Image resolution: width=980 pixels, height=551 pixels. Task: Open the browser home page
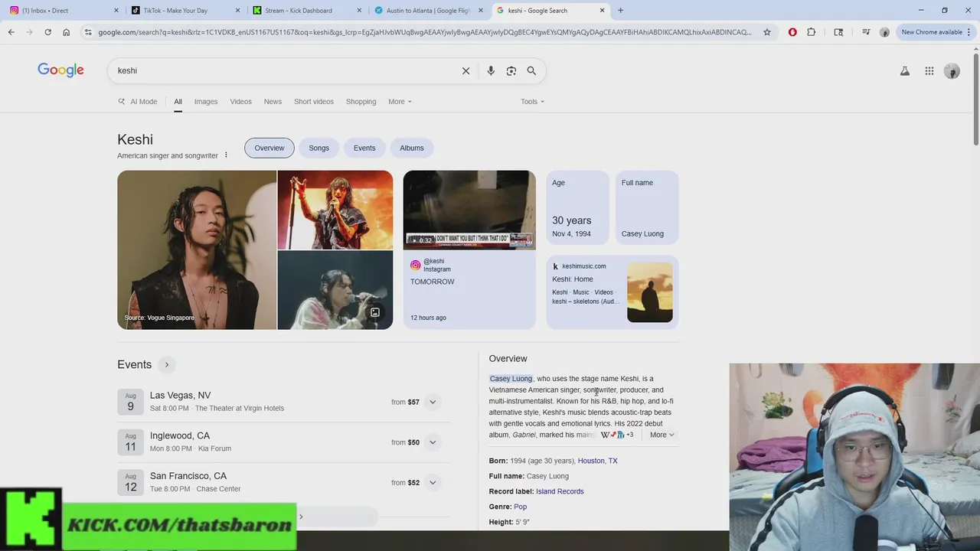coord(66,32)
